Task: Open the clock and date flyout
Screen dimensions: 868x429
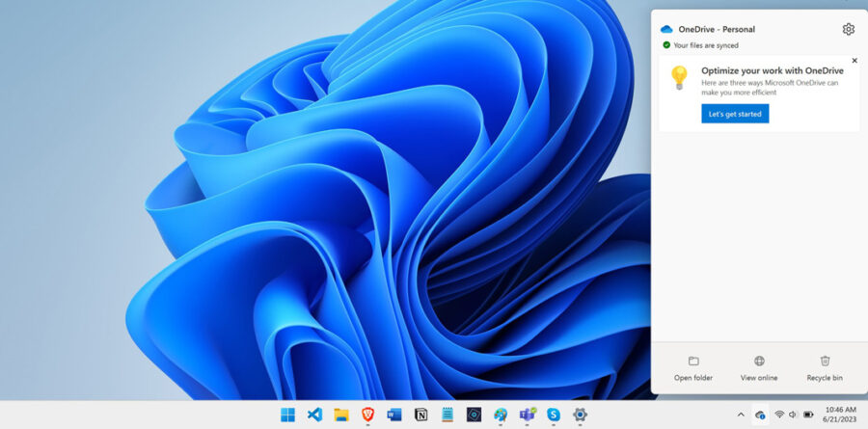Action: 842,415
